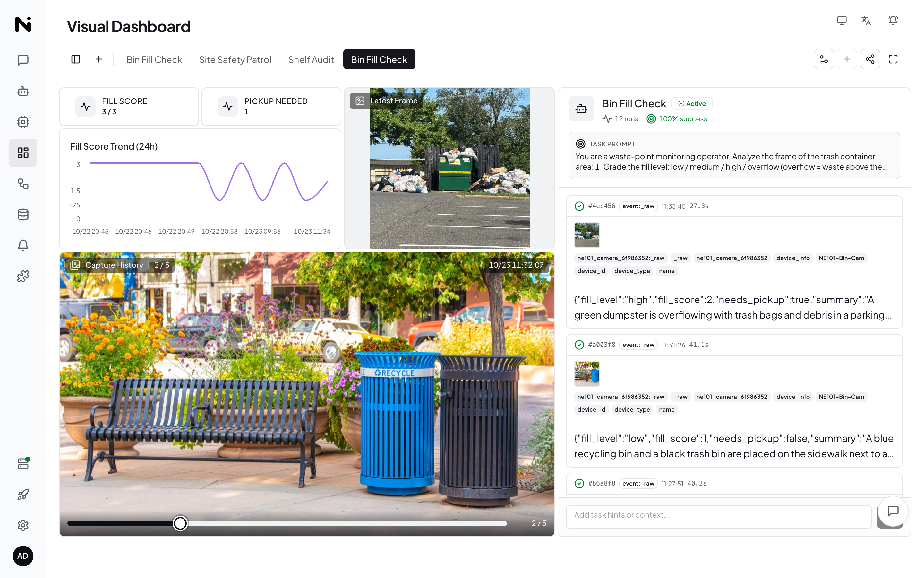The height and width of the screenshot is (578, 924).
Task: Open the notification bell in top right
Action: [893, 20]
